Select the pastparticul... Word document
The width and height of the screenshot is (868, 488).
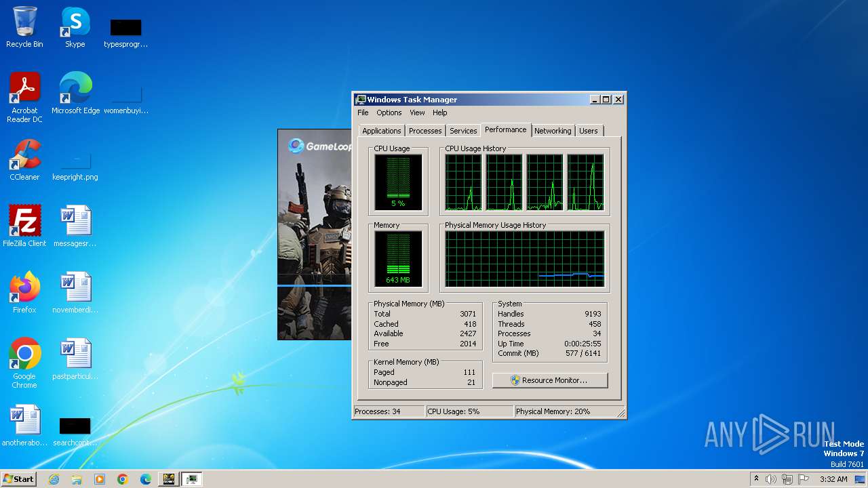[x=75, y=359]
